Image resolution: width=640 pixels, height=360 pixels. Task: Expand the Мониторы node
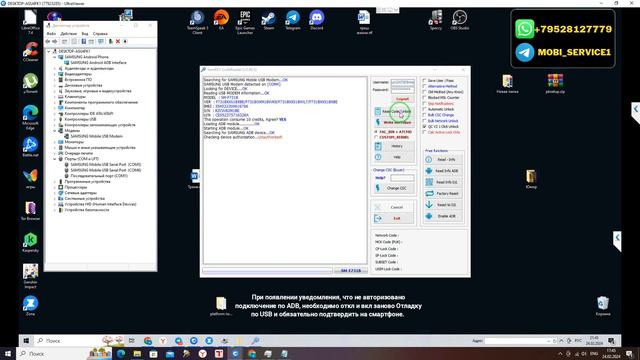tap(55, 142)
